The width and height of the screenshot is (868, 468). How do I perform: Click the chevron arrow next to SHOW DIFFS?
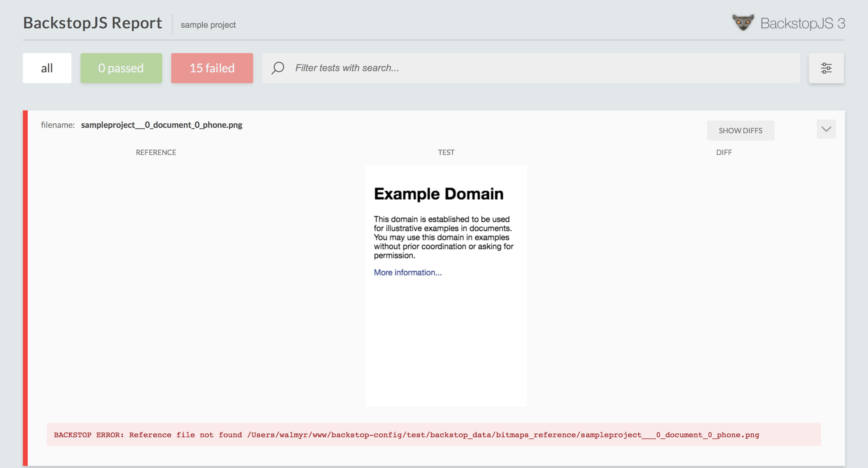(x=827, y=130)
